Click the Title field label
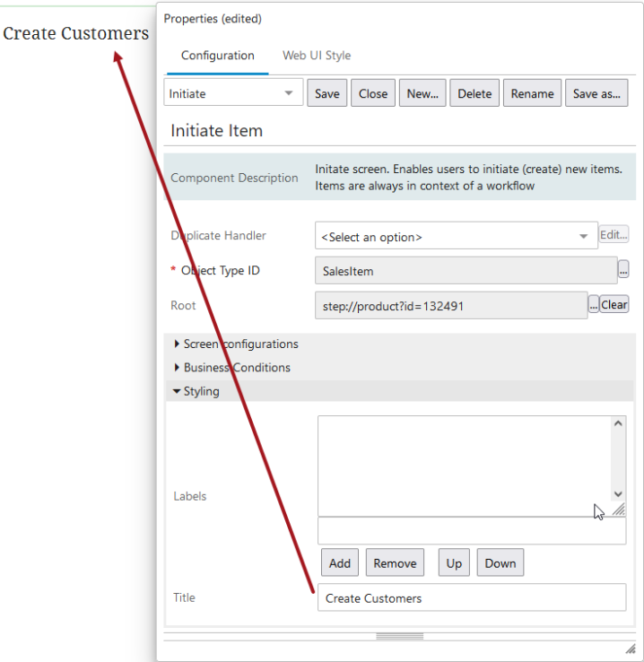 184,597
